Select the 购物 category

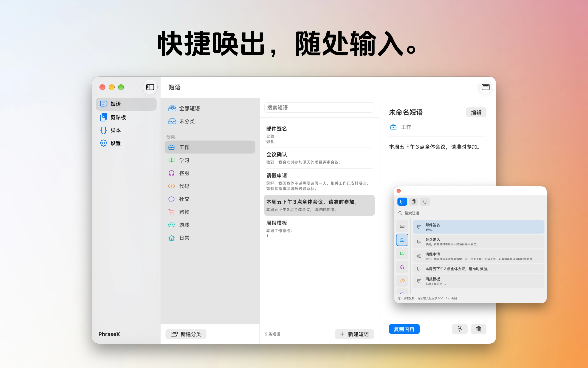click(x=210, y=212)
